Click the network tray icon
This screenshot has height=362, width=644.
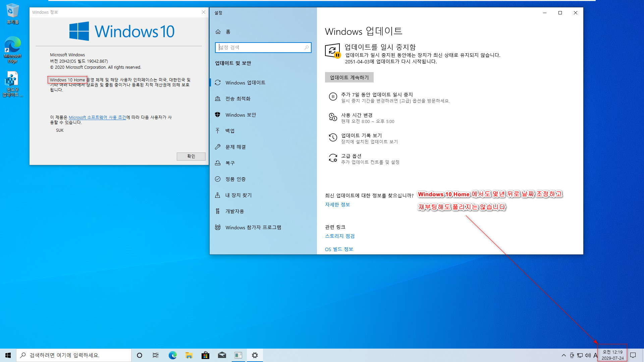click(580, 355)
